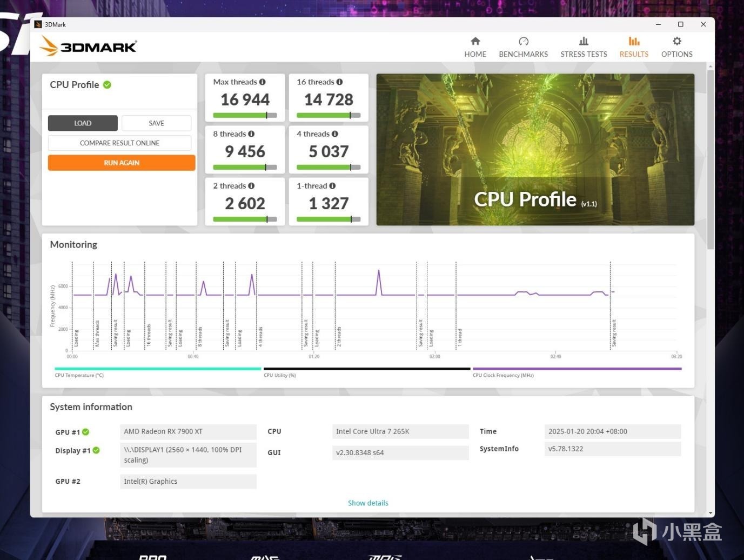The width and height of the screenshot is (744, 560).
Task: Click COMPARE RESULT ONLINE
Action: coord(119,143)
